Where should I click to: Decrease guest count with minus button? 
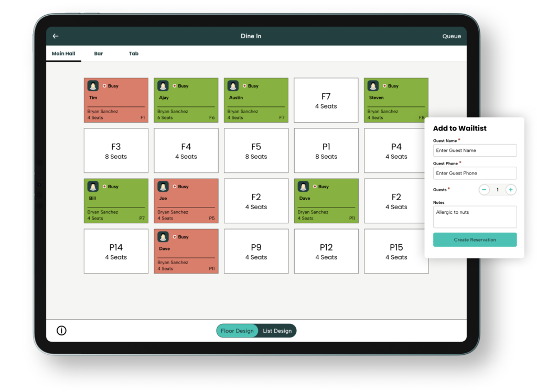[484, 190]
